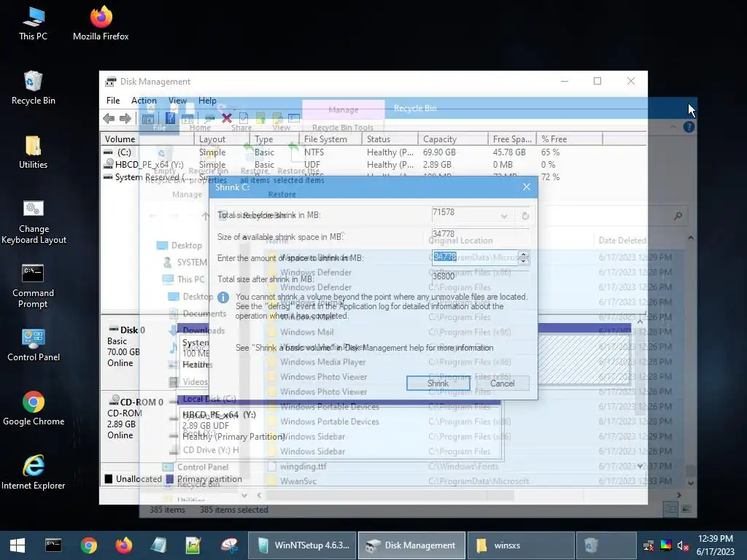Click the shrink amount field showing 34778
The image size is (747, 560).
point(476,257)
